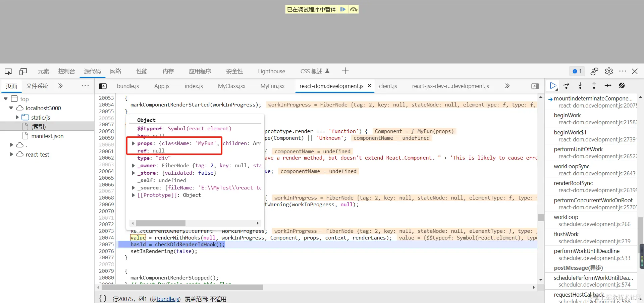Close the DevTools panel
The height and width of the screenshot is (303, 644).
tap(635, 71)
